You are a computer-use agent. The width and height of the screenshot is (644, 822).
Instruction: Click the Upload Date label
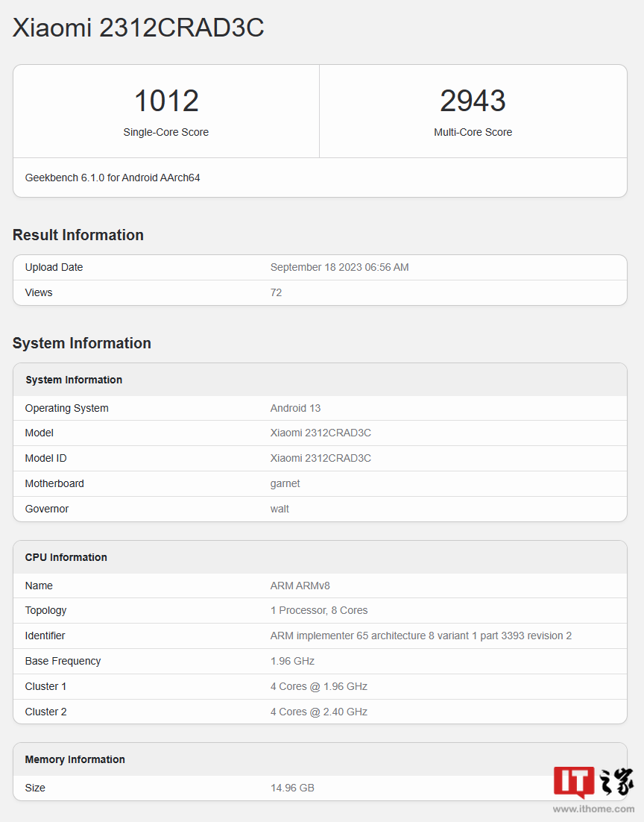coord(54,267)
